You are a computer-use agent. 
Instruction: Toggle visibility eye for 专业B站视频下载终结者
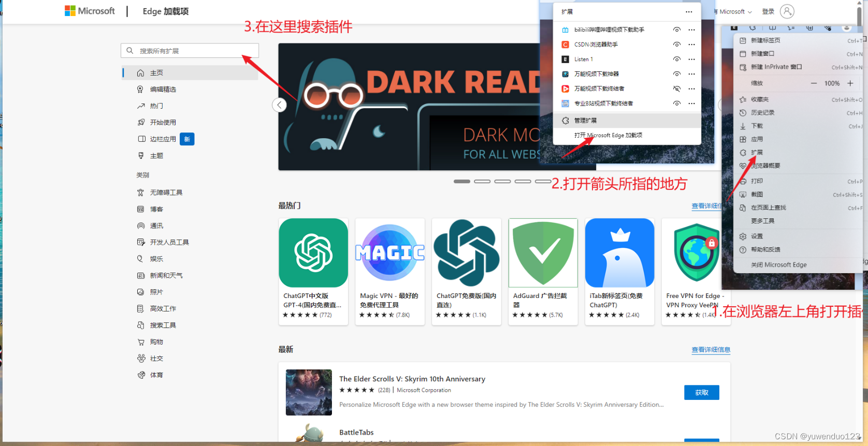click(x=676, y=103)
